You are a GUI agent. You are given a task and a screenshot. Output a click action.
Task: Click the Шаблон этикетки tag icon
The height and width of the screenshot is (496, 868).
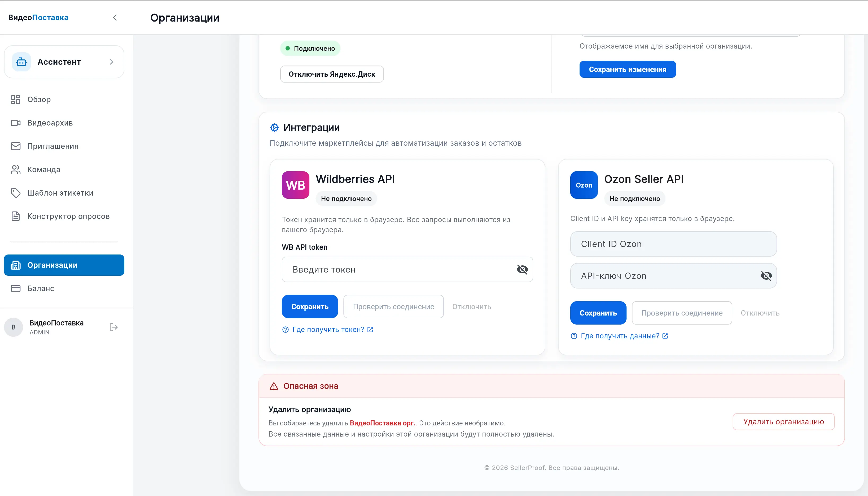(16, 193)
